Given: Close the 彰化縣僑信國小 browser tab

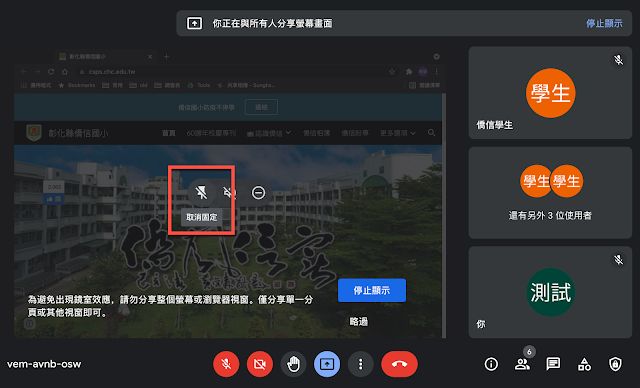Looking at the screenshot, I should 150,57.
